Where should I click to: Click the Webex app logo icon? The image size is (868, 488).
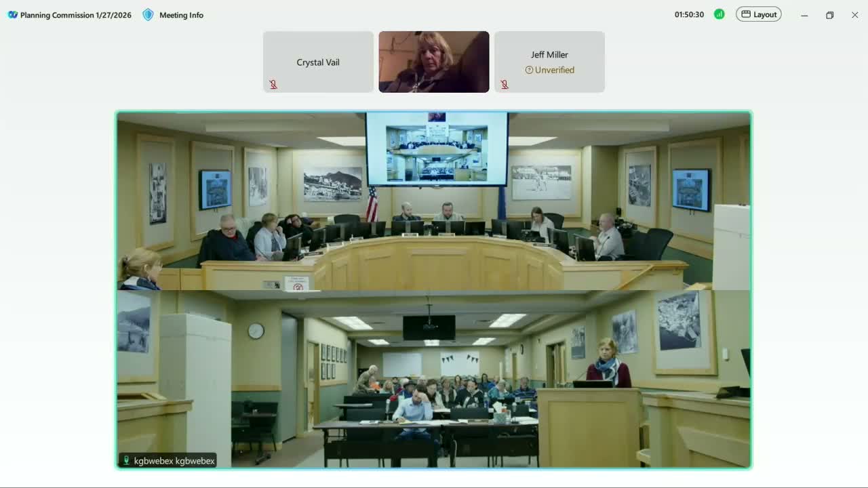[x=12, y=15]
